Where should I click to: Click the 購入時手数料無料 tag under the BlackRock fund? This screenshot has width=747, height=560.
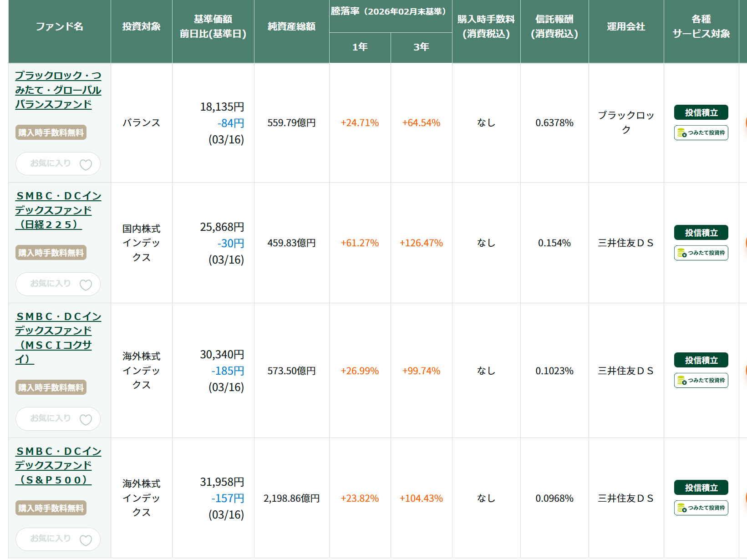[x=51, y=132]
